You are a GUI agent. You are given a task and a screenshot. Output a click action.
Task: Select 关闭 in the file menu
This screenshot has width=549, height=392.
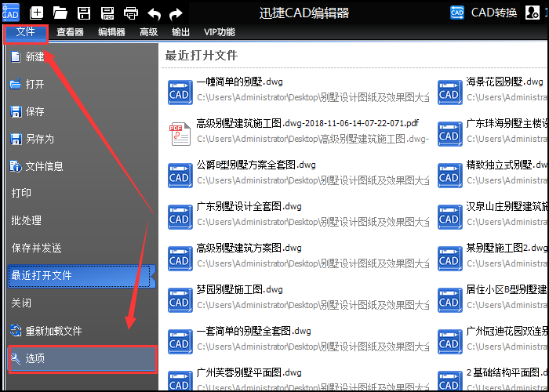(x=82, y=303)
